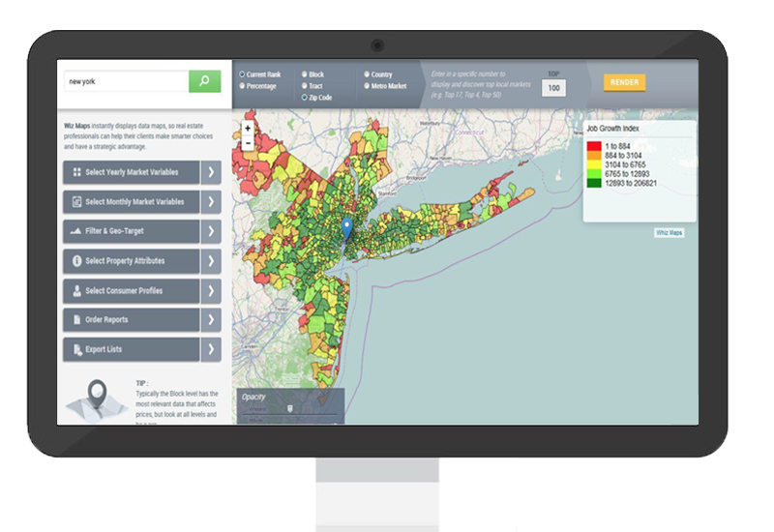Image resolution: width=774 pixels, height=532 pixels.
Task: Select the Current Rank radio option
Action: (242, 74)
